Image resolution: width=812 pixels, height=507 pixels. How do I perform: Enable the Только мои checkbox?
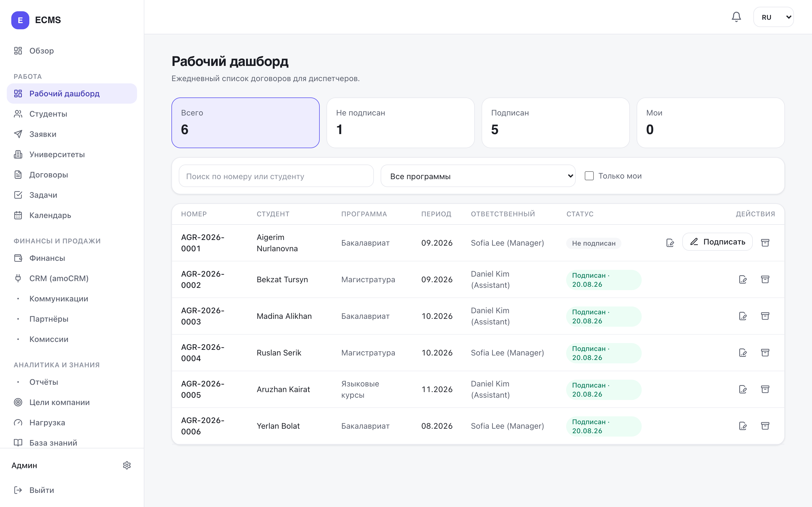(589, 176)
